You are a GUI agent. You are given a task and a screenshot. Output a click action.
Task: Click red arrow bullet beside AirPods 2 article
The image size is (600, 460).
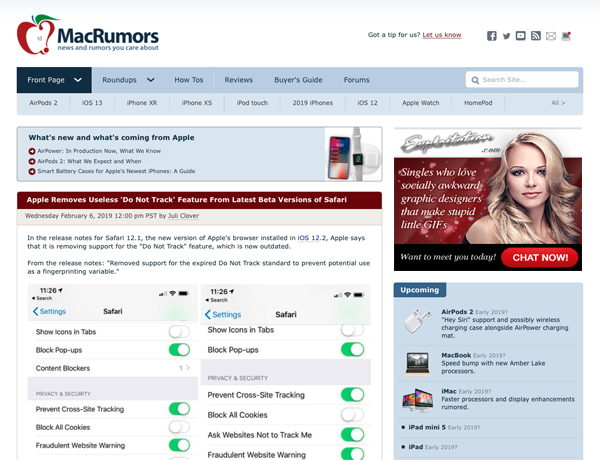32,161
